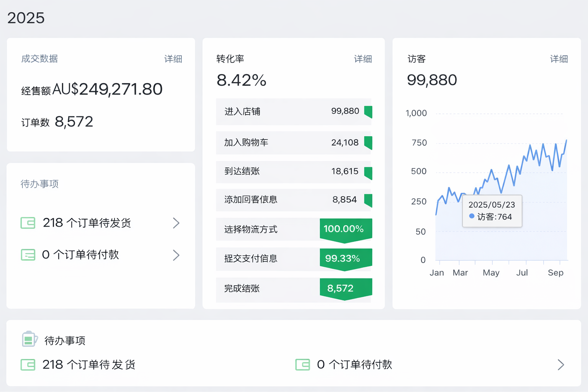
Task: Click green funnel marker on 到达结账 row
Action: tap(368, 173)
